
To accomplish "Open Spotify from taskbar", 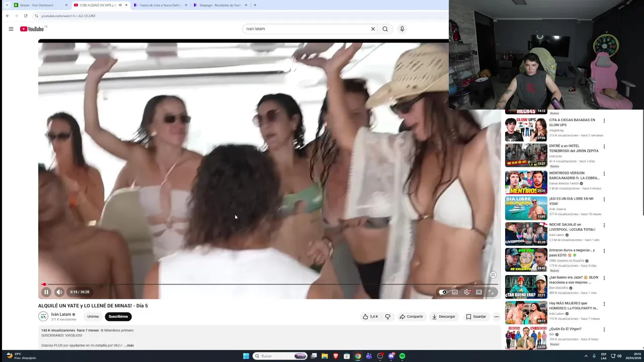I will [x=402, y=356].
